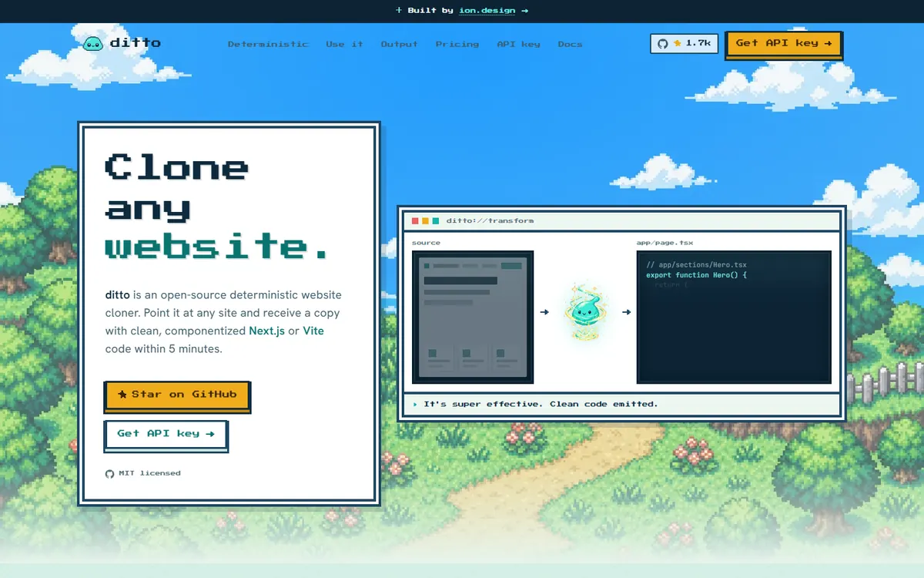Viewport: 924px width, 578px height.
Task: Go to the Output section
Action: (399, 44)
